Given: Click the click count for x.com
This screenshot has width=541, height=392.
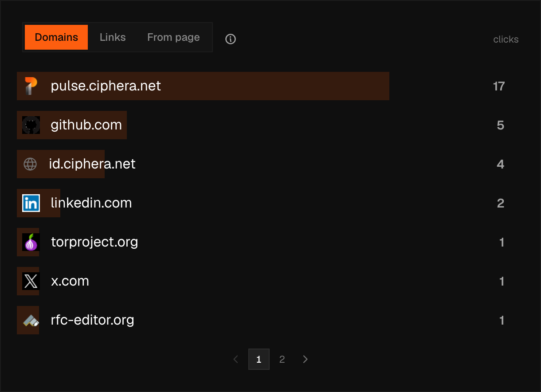Looking at the screenshot, I should pyautogui.click(x=502, y=281).
